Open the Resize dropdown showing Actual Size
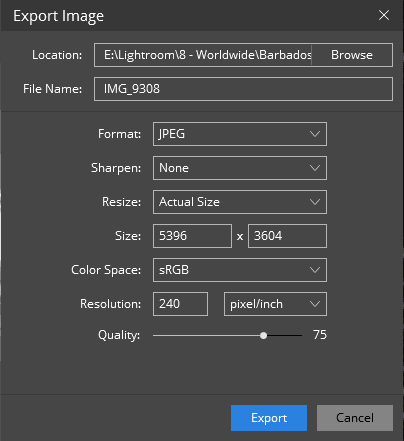 240,202
